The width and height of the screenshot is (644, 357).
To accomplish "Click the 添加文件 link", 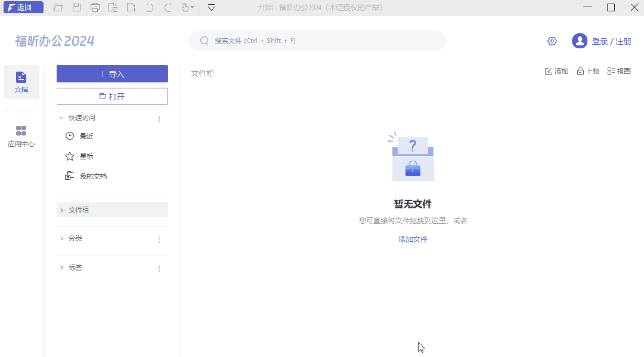I will pos(413,239).
